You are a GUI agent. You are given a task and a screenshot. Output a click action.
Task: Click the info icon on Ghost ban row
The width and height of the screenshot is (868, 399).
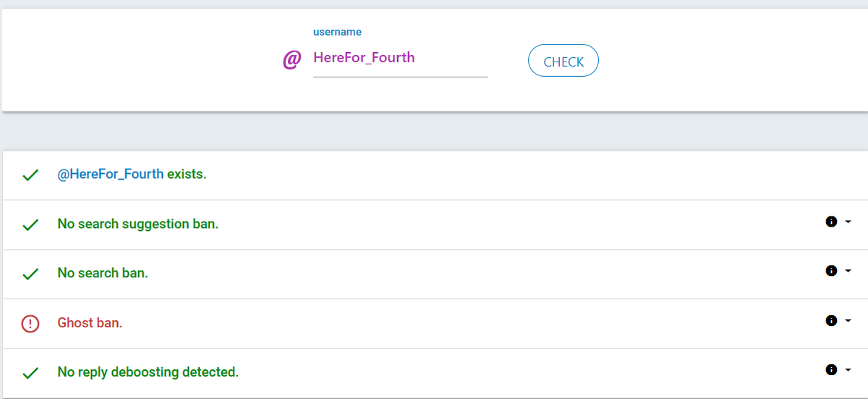coord(831,320)
